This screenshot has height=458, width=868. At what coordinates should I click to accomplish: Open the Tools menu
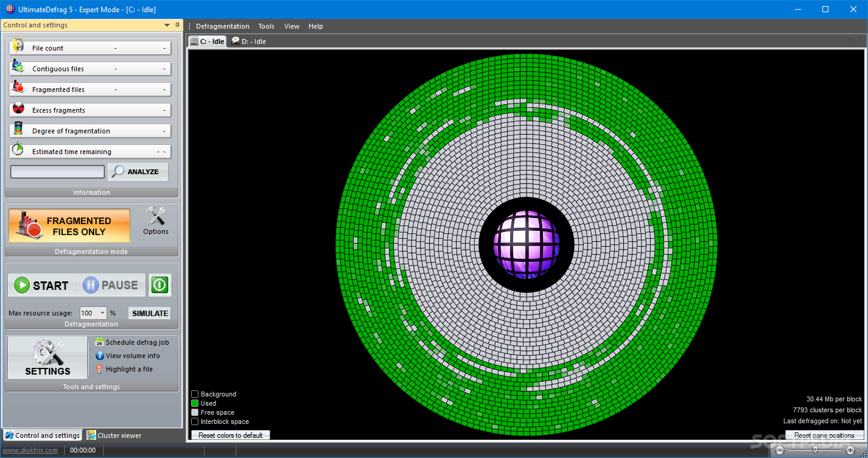pos(266,26)
